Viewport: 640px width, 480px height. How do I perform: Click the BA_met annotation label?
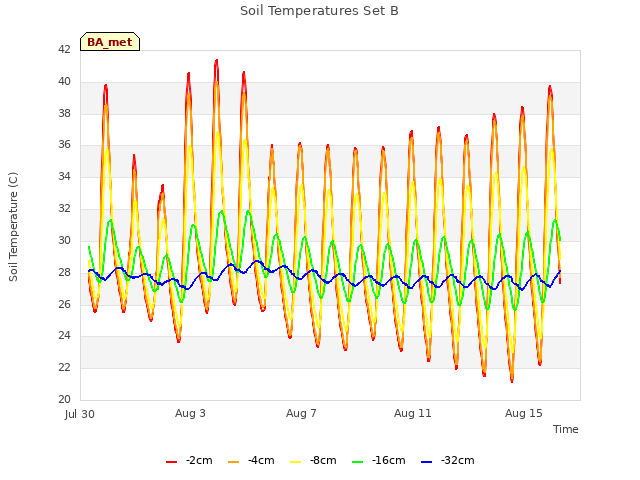110,42
